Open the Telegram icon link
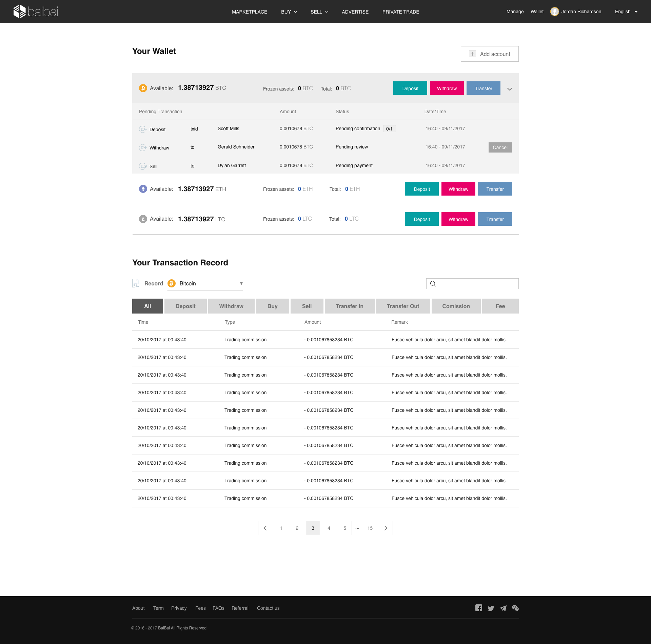Screen dimensions: 651x644 [x=503, y=608]
